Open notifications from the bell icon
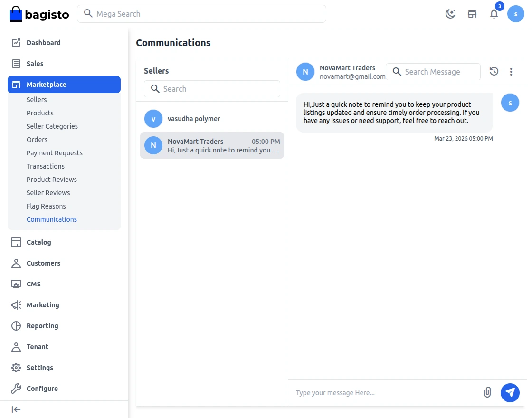This screenshot has height=418, width=532. (494, 14)
